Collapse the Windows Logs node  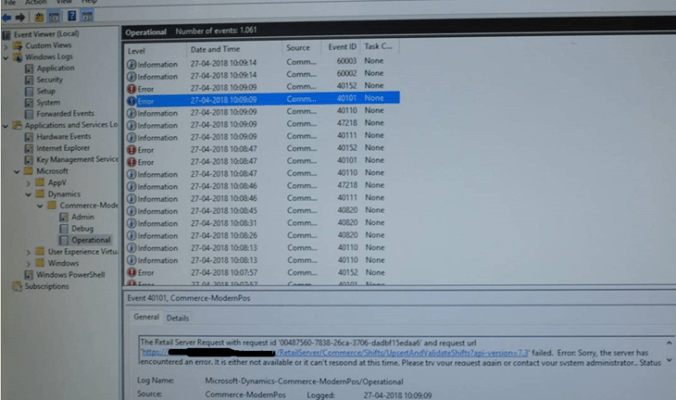[x=6, y=57]
